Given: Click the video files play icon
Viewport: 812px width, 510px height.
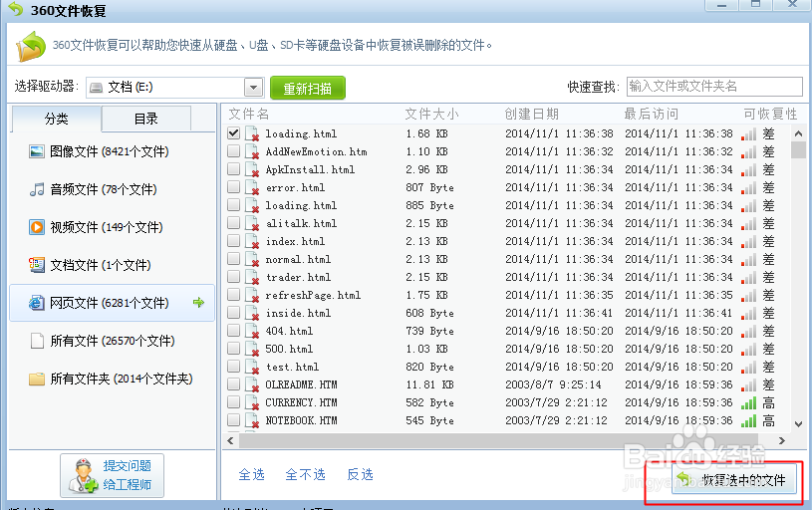Looking at the screenshot, I should click(37, 227).
